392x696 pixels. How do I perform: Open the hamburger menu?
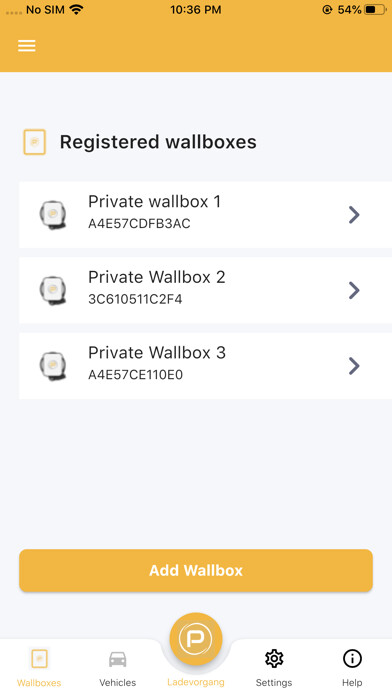coord(27,46)
